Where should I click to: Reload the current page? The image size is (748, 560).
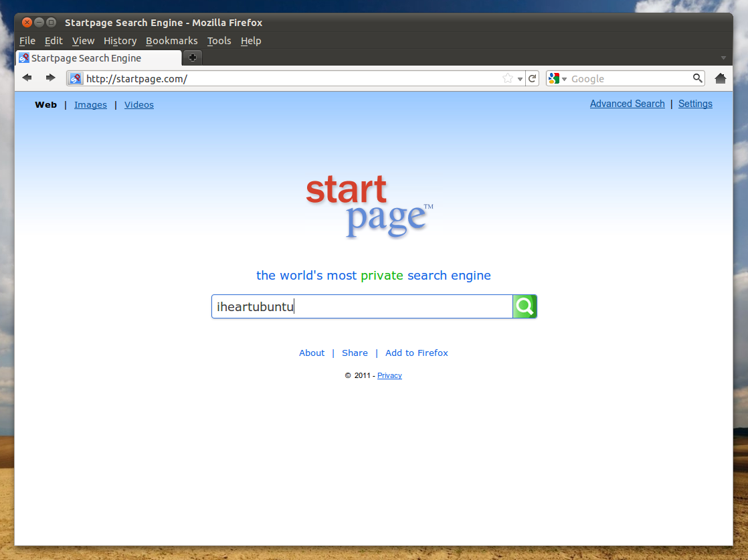point(533,78)
